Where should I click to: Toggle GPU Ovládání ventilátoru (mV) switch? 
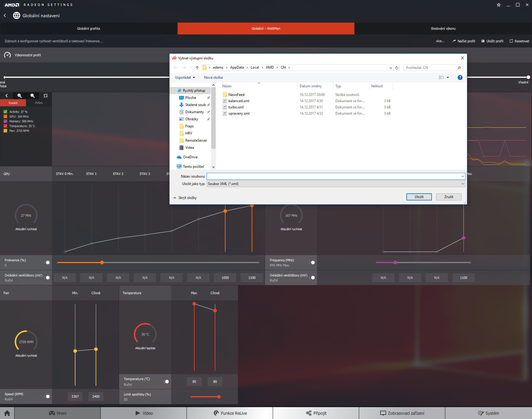click(x=47, y=278)
